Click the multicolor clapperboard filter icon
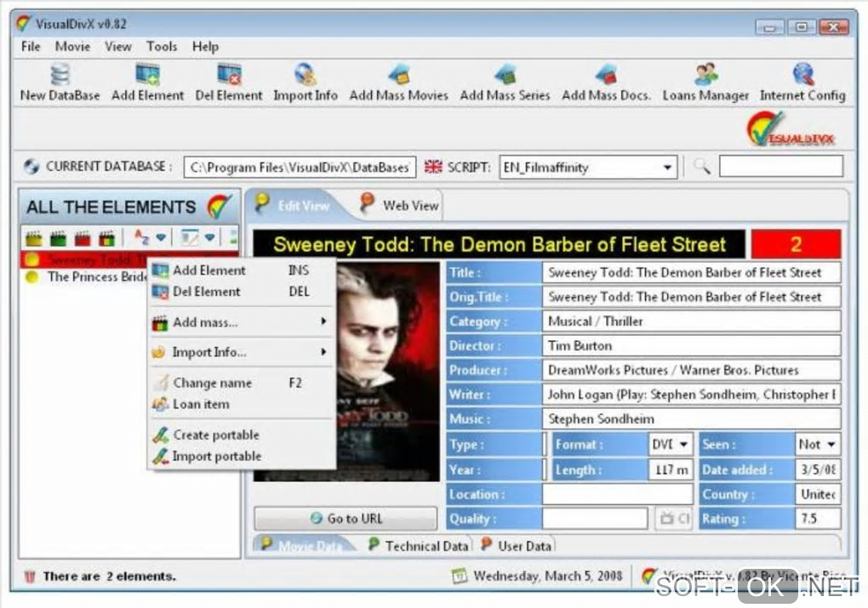 point(107,238)
